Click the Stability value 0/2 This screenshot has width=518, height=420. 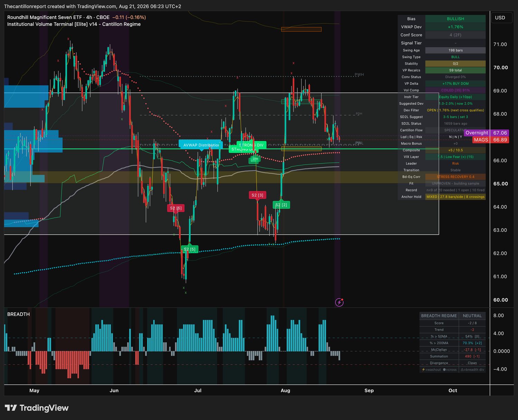455,64
